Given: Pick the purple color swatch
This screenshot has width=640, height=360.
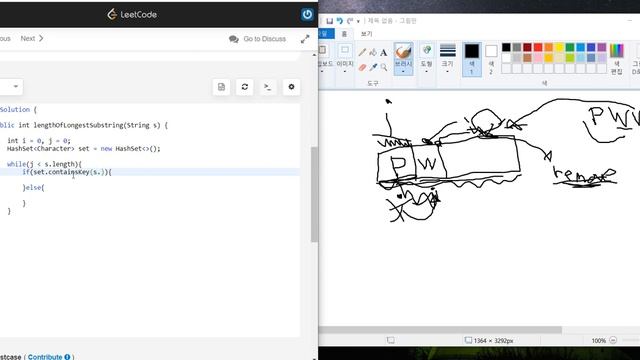Looking at the screenshot, I should 602,47.
